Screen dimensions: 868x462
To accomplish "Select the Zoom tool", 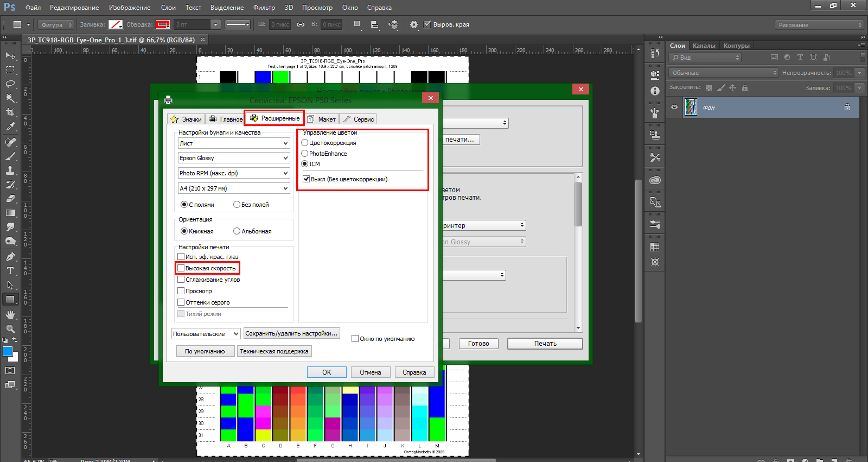I will click(10, 329).
